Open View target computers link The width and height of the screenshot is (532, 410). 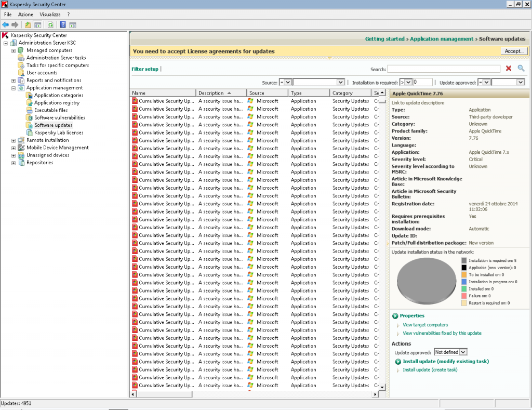(x=425, y=325)
